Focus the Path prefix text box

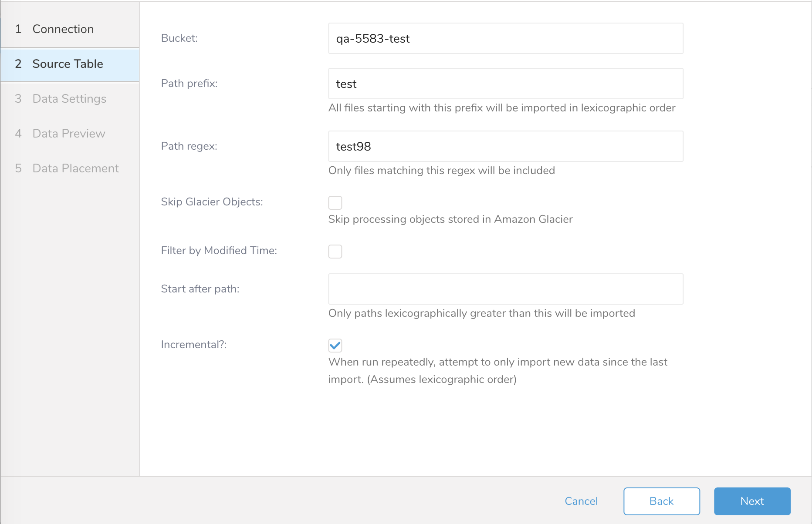[x=505, y=84]
